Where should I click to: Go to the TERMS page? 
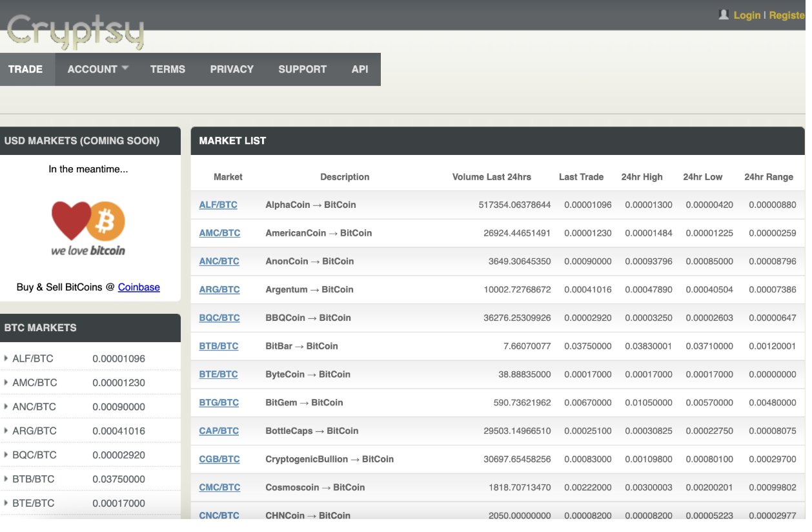click(168, 69)
